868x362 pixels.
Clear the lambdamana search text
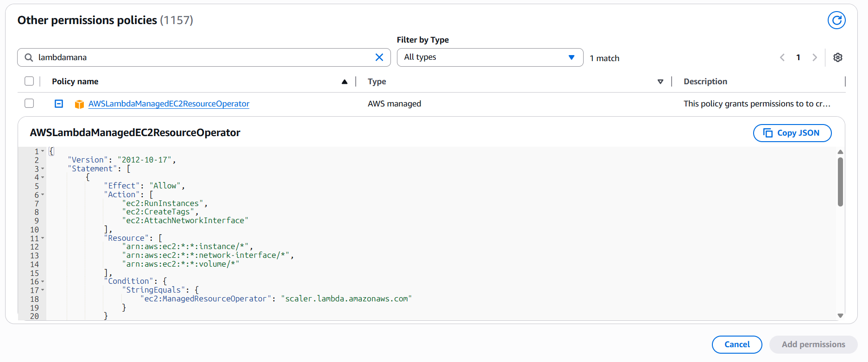click(x=379, y=57)
